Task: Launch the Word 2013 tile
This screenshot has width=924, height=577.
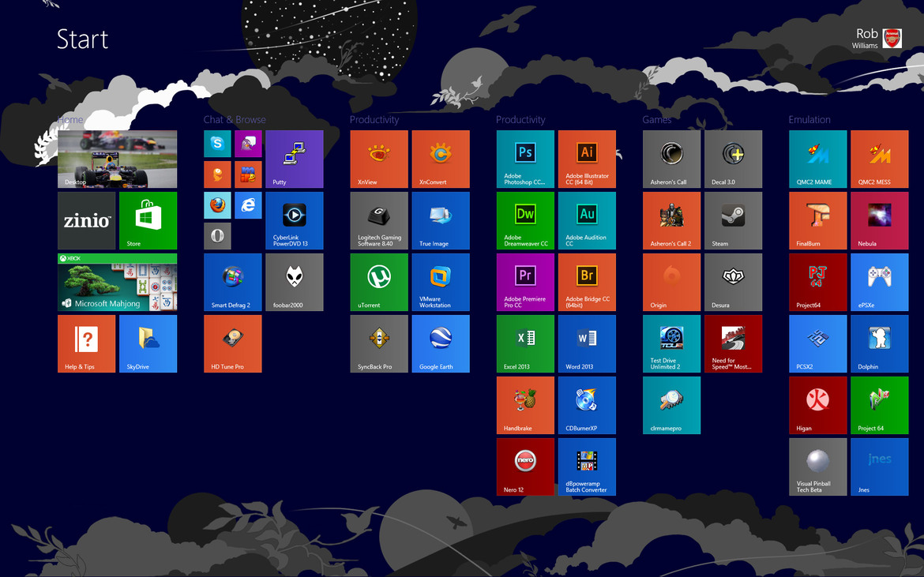Action: (587, 344)
